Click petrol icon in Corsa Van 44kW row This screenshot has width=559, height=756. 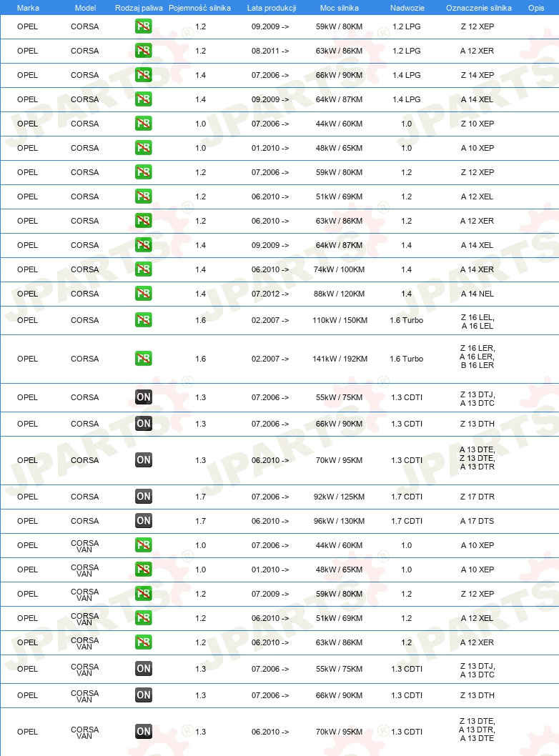coord(143,545)
